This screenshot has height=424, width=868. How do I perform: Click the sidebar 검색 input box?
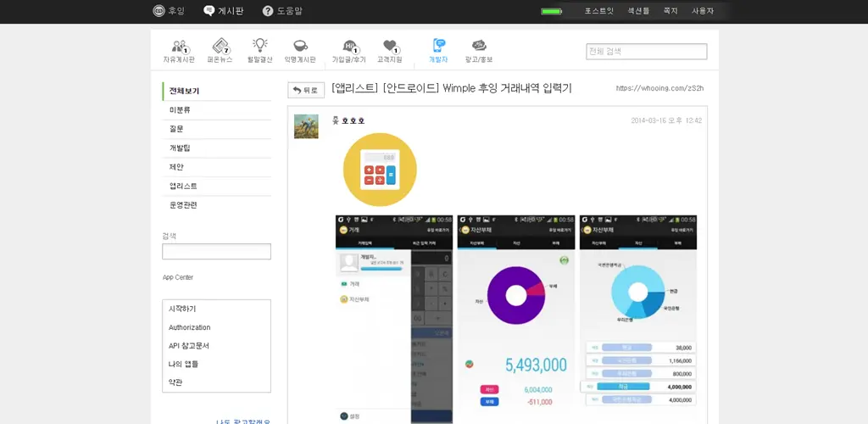tap(216, 251)
